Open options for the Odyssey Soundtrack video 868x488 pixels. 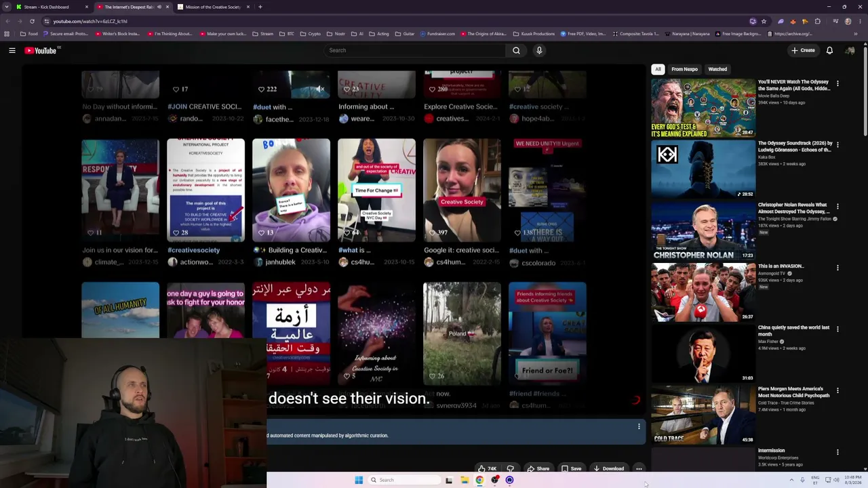837,144
